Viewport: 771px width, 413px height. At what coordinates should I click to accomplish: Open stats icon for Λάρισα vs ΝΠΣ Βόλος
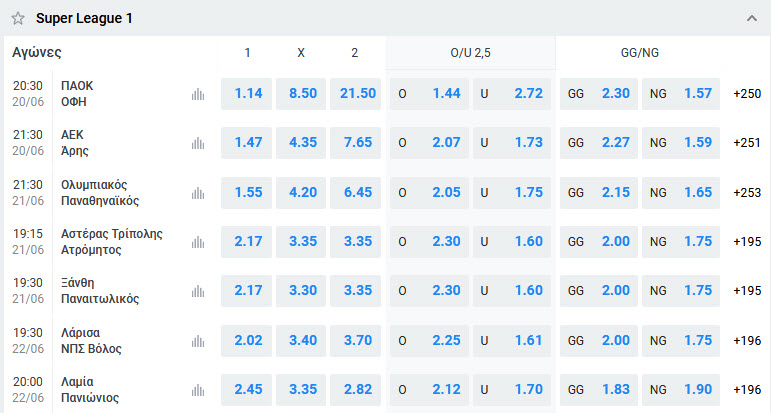(x=198, y=341)
